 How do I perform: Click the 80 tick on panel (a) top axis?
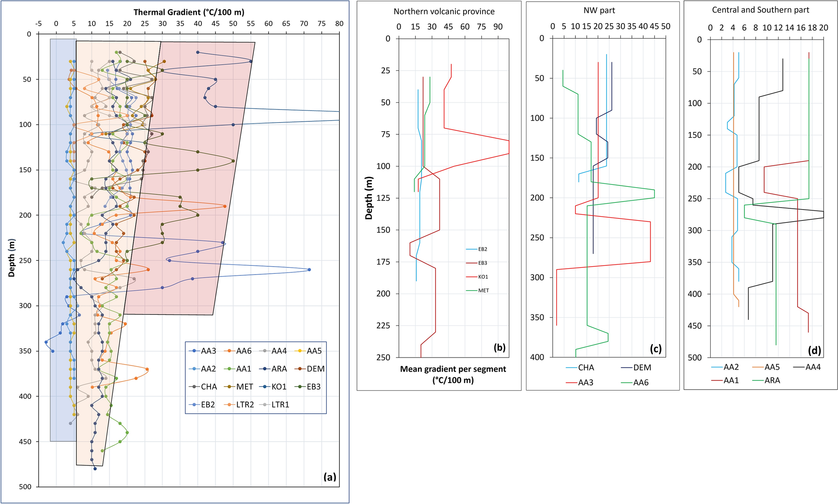point(339,23)
